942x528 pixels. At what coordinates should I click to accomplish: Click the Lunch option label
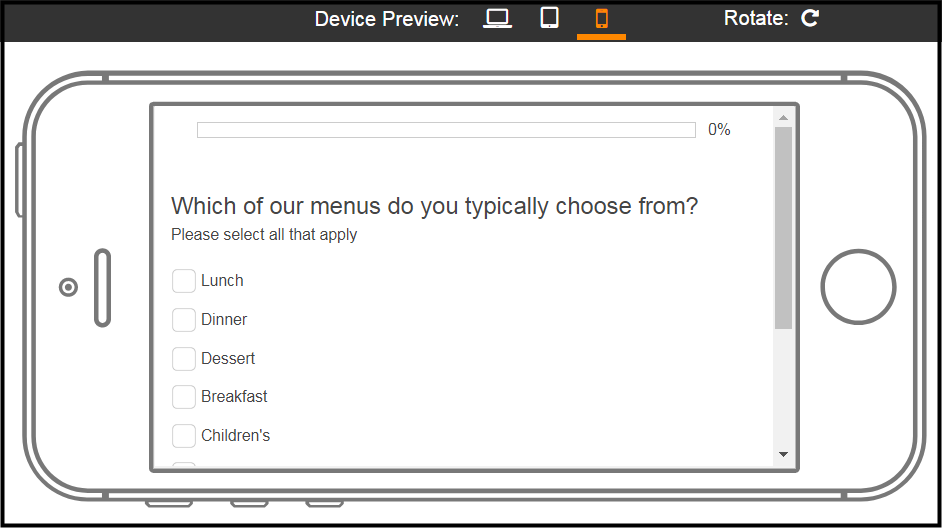[222, 281]
